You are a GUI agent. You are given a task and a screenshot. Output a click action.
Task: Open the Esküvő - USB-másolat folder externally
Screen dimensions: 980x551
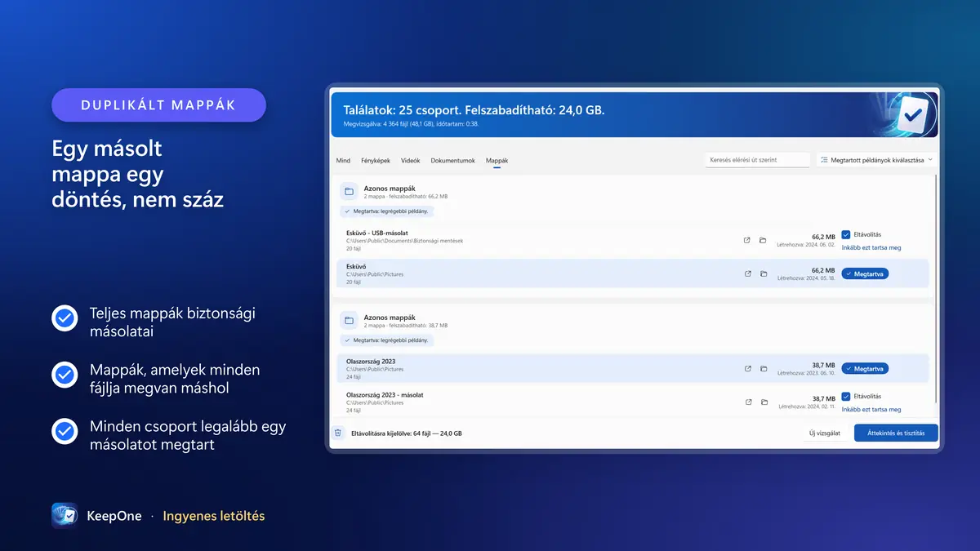[x=747, y=240]
